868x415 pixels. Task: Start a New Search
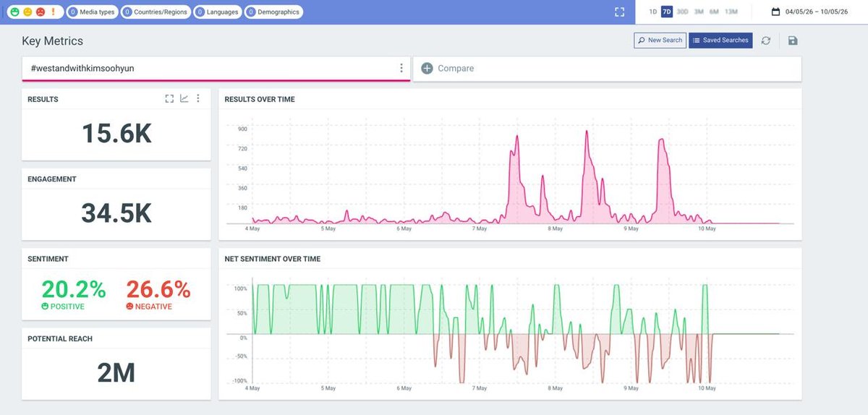pos(660,40)
